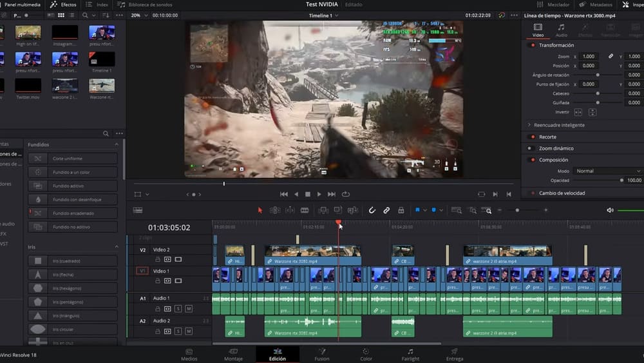Toggle the Zoom link chain icon
The width and height of the screenshot is (644, 363).
(x=611, y=56)
